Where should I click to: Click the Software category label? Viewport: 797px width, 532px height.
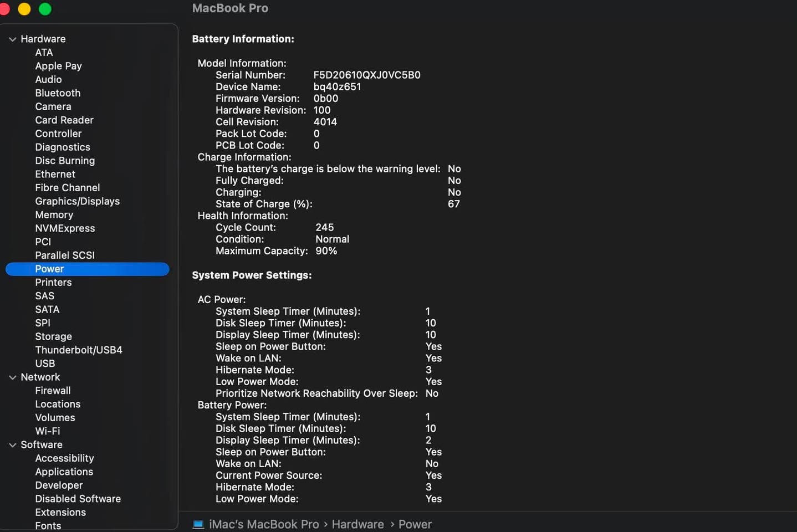tap(42, 444)
